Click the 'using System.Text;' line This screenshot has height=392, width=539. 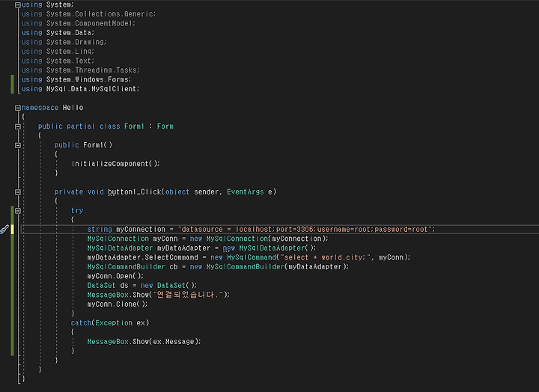58,61
